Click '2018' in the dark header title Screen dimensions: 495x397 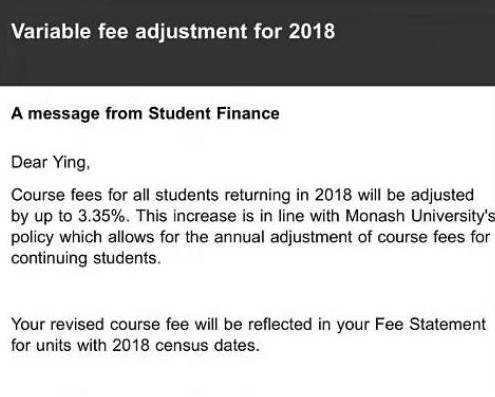click(312, 32)
